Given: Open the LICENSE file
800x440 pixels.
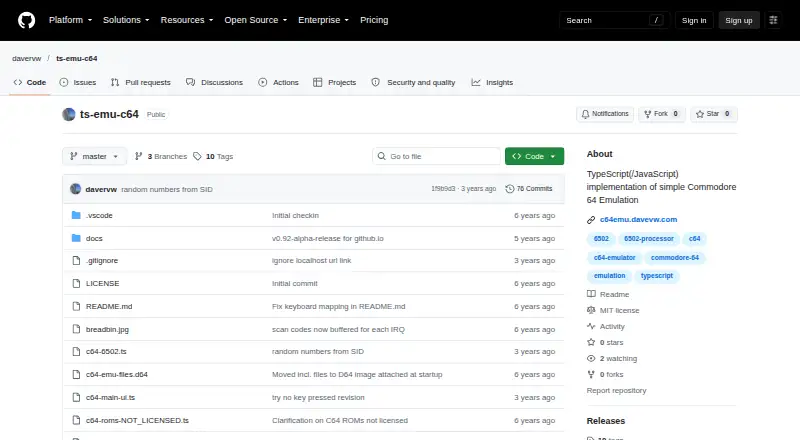Looking at the screenshot, I should (x=103, y=283).
